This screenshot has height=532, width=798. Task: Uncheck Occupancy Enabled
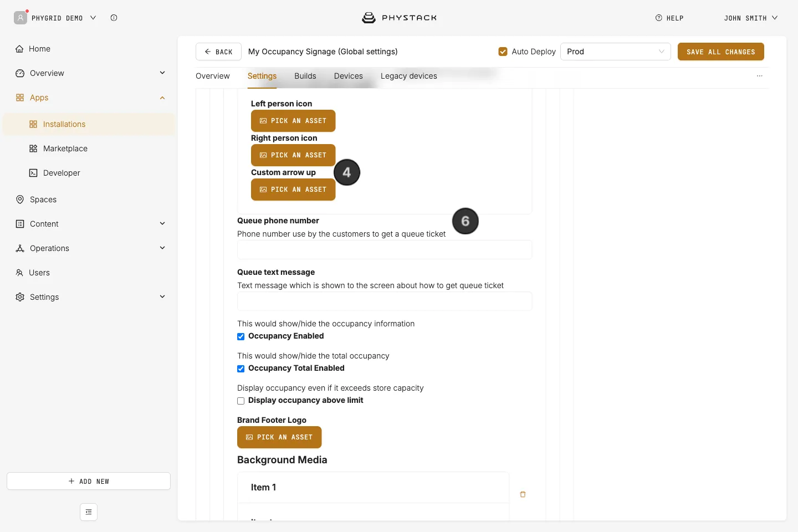click(241, 336)
